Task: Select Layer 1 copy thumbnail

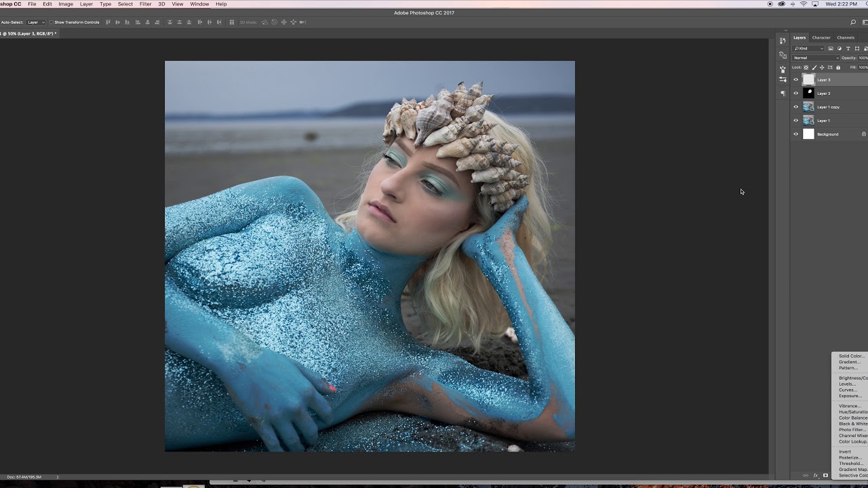Action: (x=808, y=106)
